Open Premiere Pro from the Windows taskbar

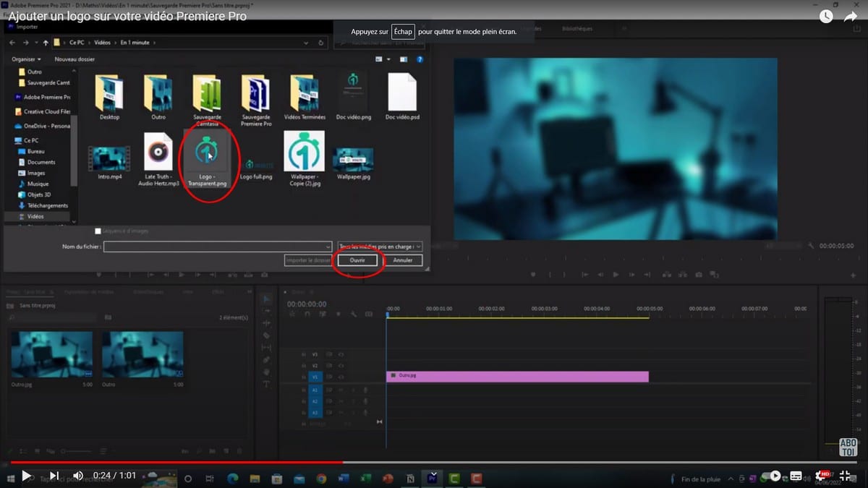pos(433,478)
